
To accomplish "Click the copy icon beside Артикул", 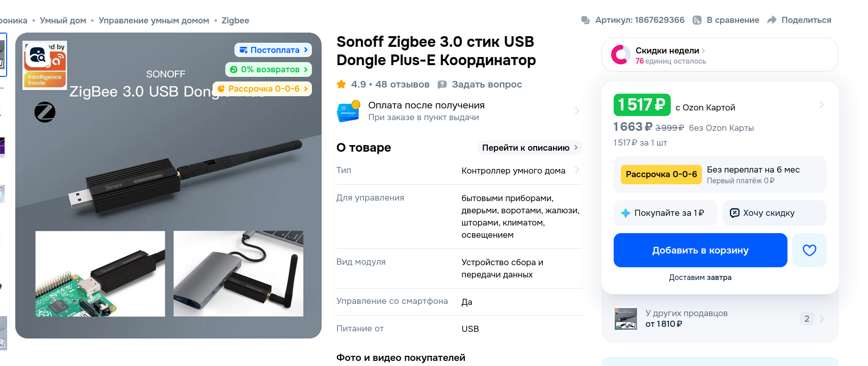I will (x=585, y=20).
